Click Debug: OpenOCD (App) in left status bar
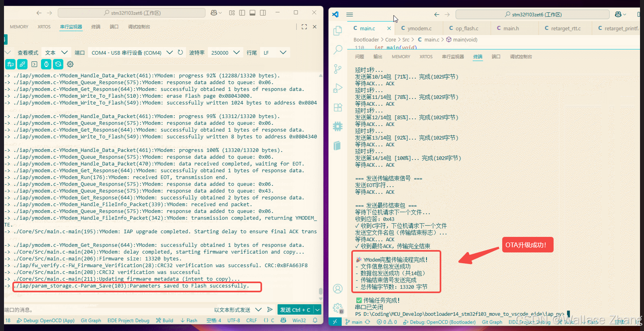Viewport: 644px width, 331px height. pos(45,320)
